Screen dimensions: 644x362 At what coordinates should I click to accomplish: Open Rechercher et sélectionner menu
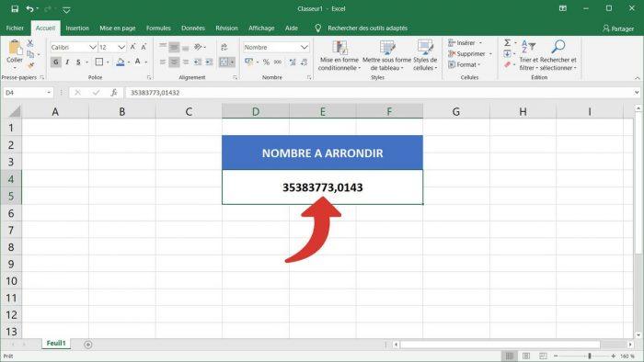pyautogui.click(x=558, y=56)
